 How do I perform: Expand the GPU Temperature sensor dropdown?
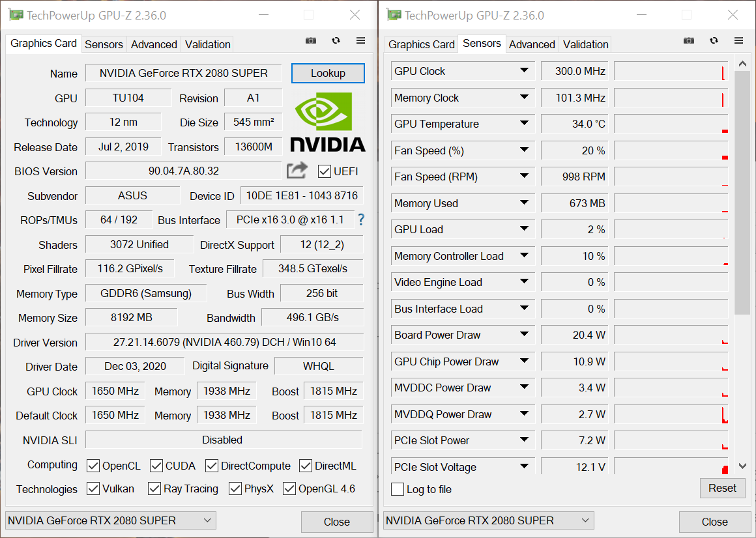(524, 124)
